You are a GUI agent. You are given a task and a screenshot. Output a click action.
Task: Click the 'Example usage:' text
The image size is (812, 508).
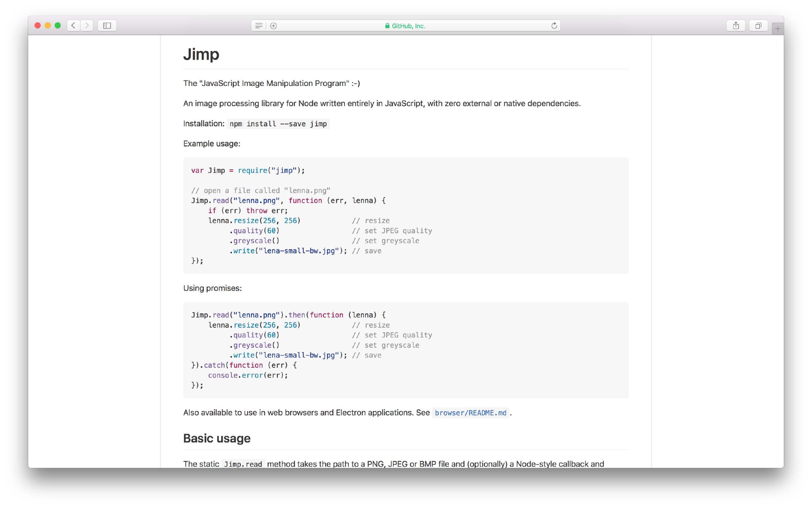click(x=212, y=143)
